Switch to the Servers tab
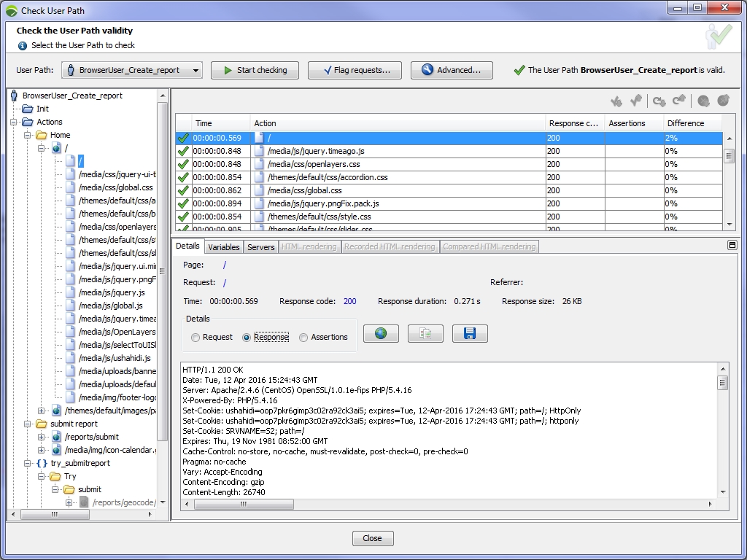Image resolution: width=747 pixels, height=560 pixels. (x=260, y=246)
